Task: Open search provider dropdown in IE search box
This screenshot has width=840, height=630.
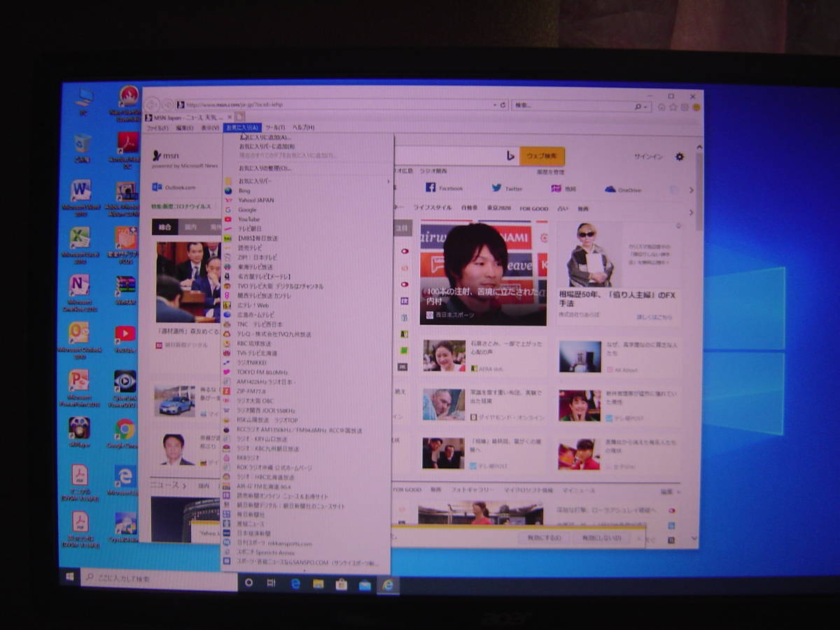Action: [646, 106]
